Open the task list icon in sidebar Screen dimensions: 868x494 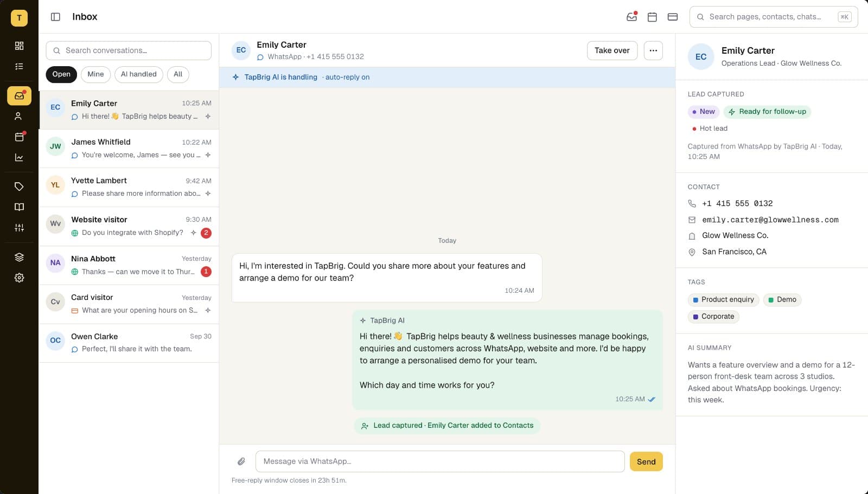pyautogui.click(x=19, y=66)
